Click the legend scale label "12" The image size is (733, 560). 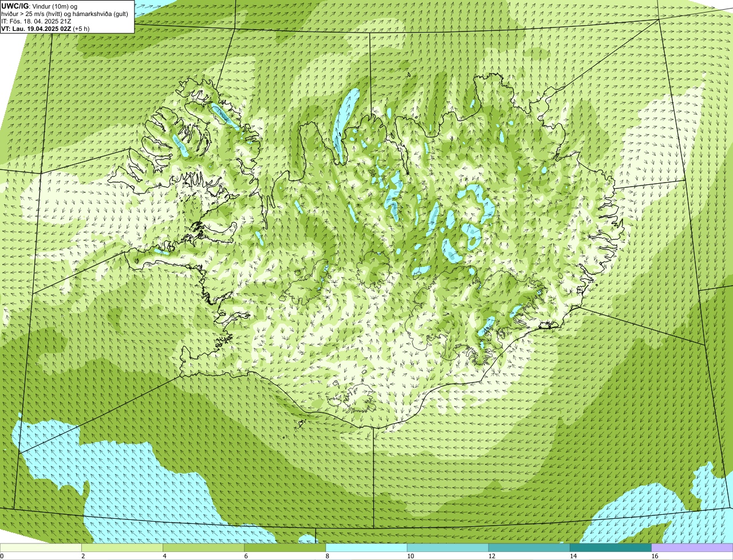(x=491, y=556)
